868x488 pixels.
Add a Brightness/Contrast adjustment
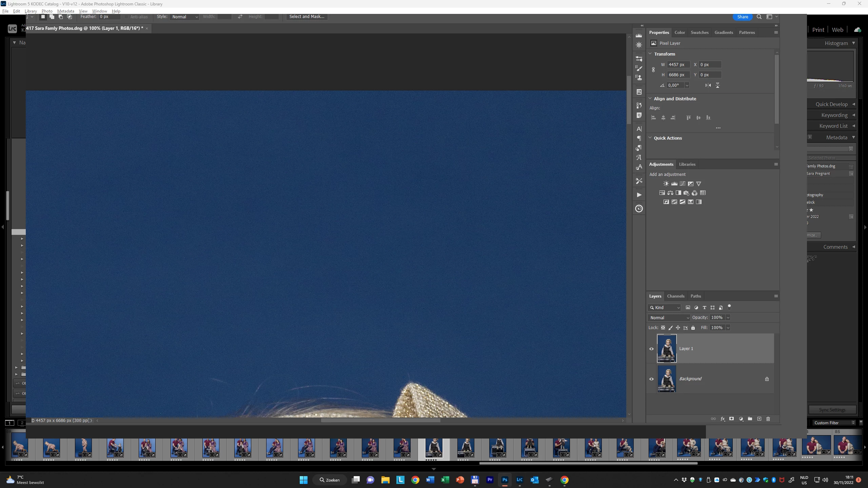(x=666, y=184)
